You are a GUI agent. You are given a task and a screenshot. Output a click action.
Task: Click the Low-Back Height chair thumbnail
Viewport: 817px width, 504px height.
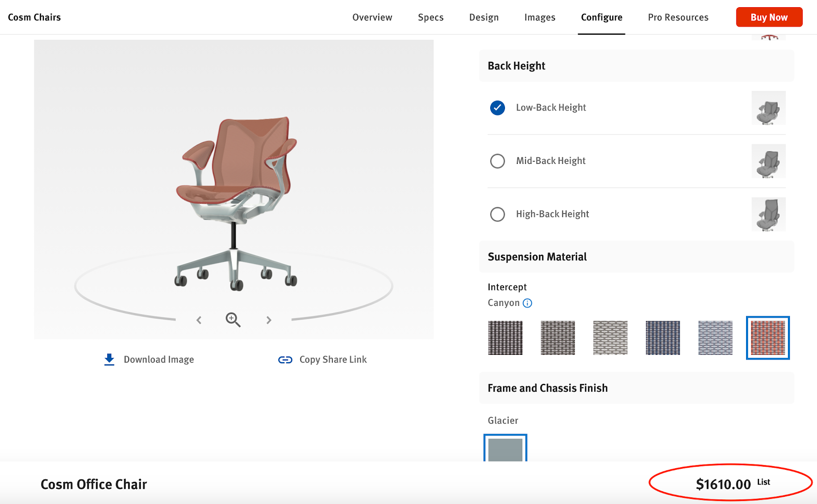click(768, 108)
